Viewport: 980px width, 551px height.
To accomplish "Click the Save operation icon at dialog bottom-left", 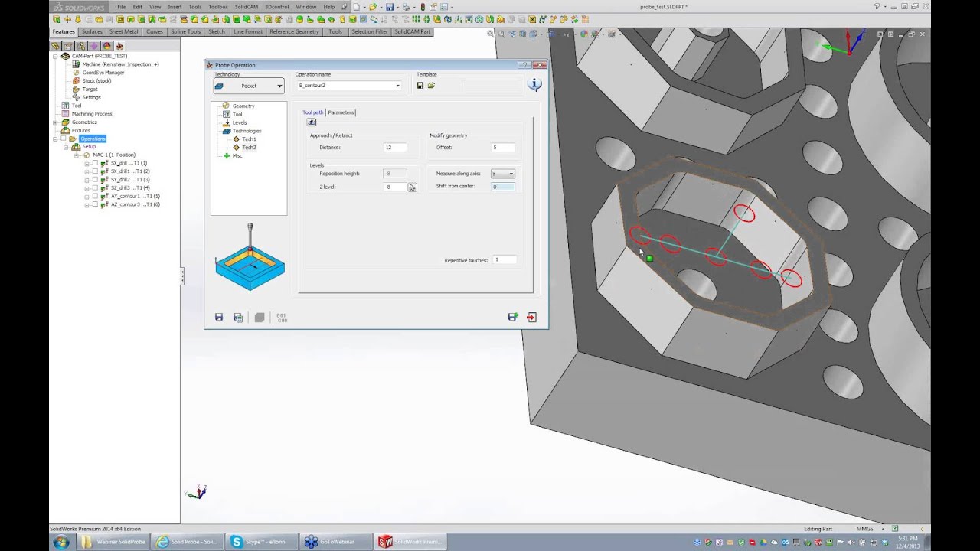I will click(219, 317).
